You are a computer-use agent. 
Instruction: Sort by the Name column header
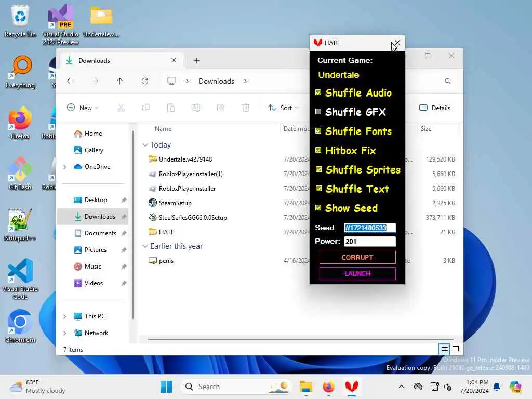(x=163, y=129)
